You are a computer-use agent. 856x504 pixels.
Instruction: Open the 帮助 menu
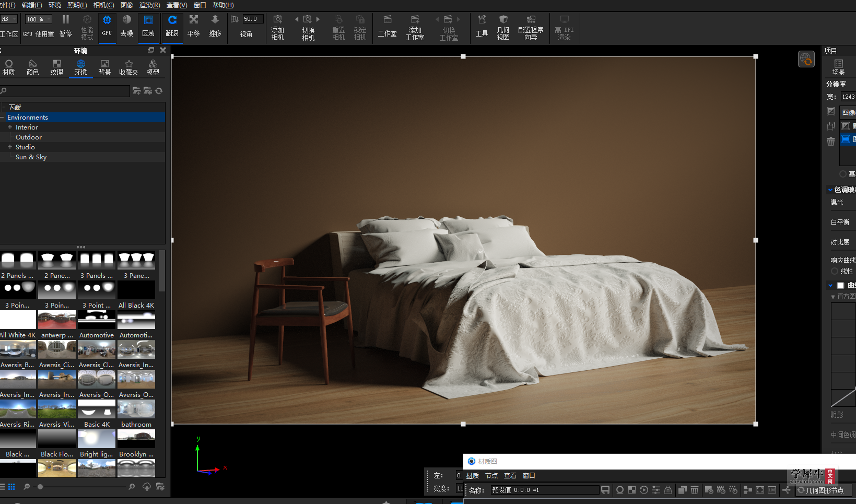(x=223, y=5)
